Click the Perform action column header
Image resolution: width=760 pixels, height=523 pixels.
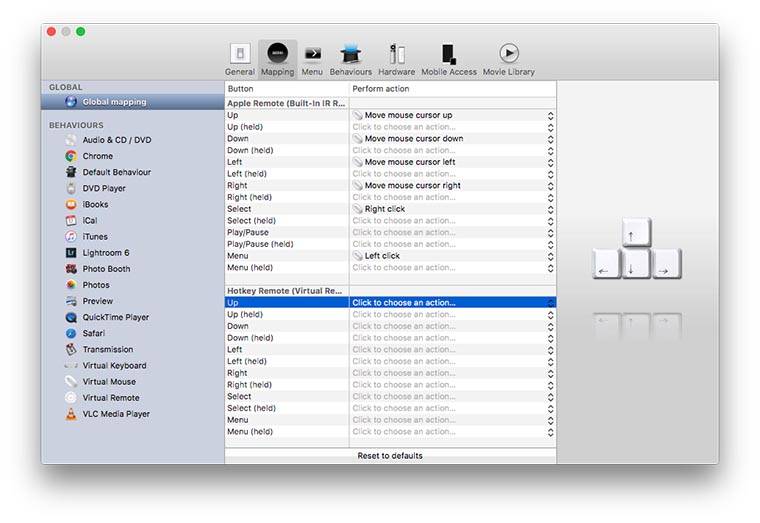[453, 89]
